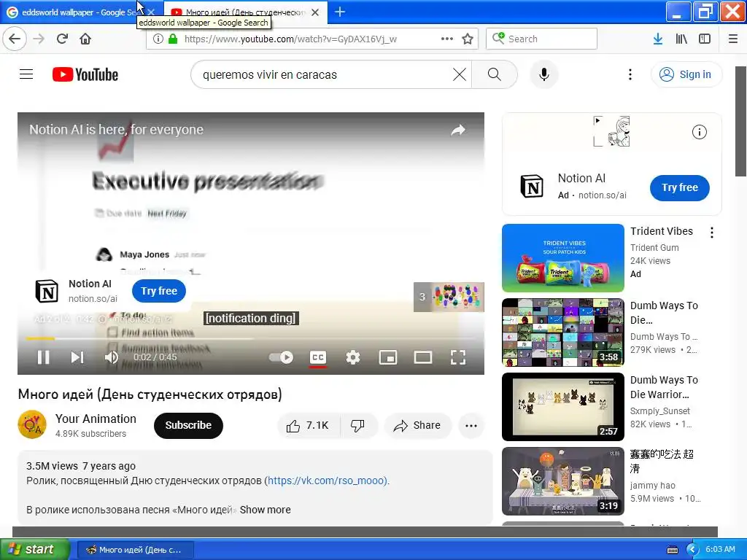Pause the playing video
Viewport: 747px width, 560px height.
(43, 357)
